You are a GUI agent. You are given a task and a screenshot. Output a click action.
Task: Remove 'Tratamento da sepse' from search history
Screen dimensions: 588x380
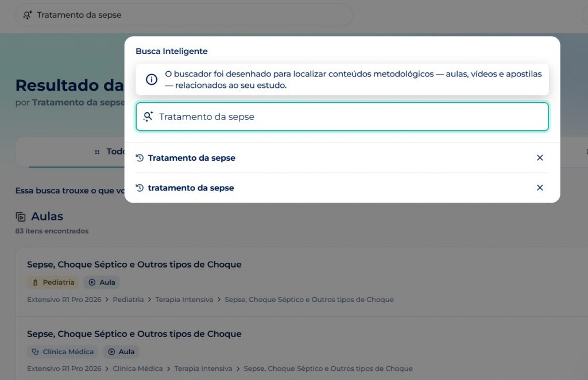pyautogui.click(x=540, y=158)
